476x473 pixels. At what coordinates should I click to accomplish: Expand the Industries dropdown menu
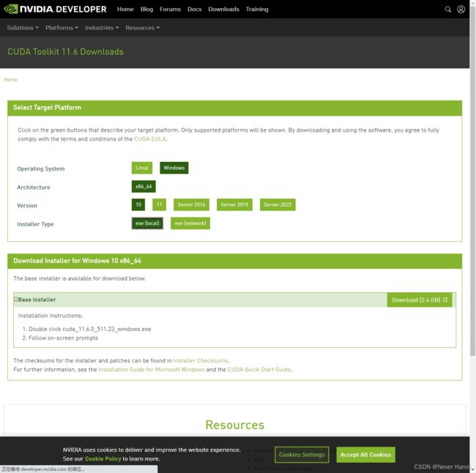[x=102, y=28]
